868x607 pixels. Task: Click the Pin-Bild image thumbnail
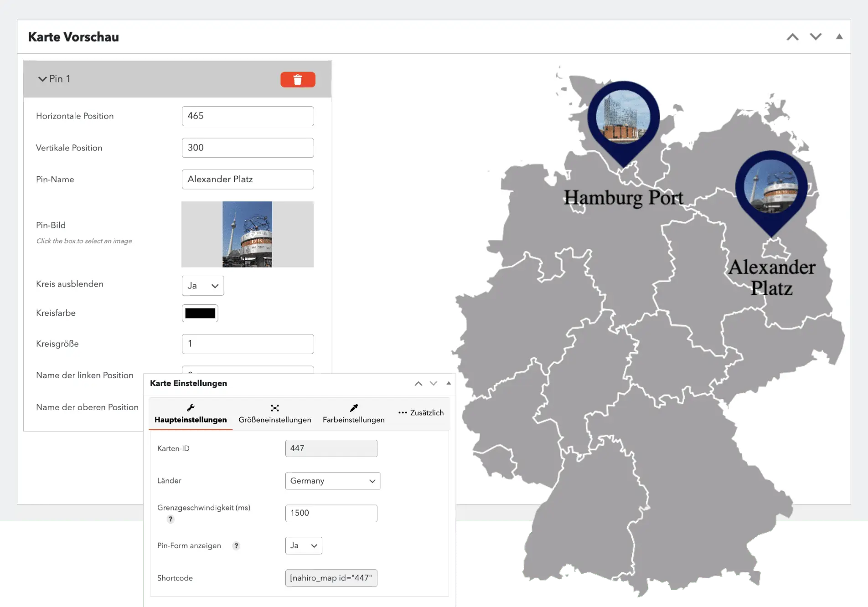(247, 234)
